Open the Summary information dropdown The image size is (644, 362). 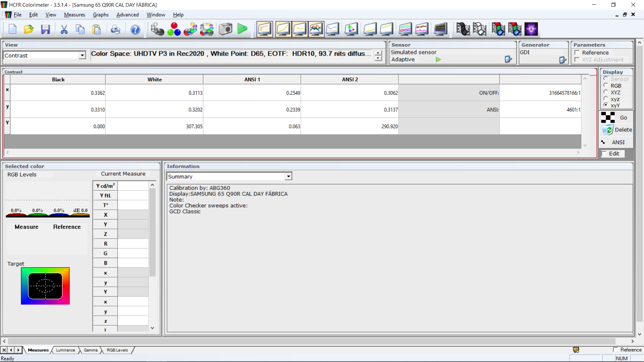pos(288,177)
